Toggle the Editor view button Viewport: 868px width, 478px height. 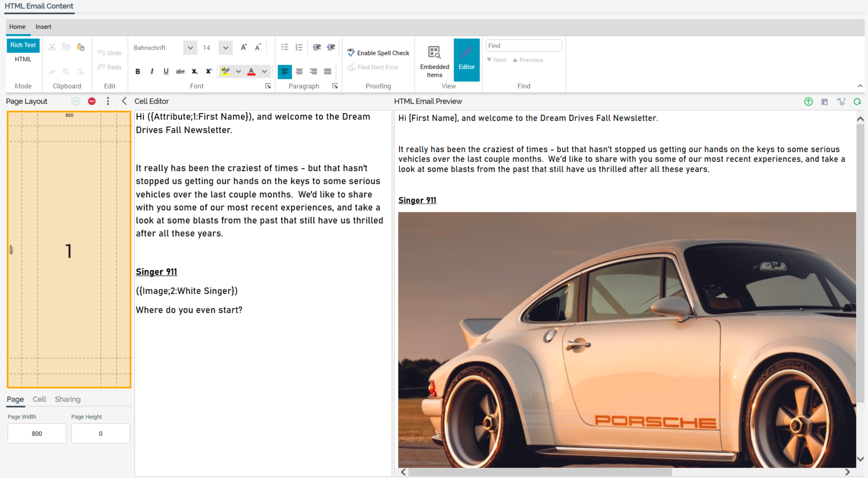pyautogui.click(x=466, y=60)
